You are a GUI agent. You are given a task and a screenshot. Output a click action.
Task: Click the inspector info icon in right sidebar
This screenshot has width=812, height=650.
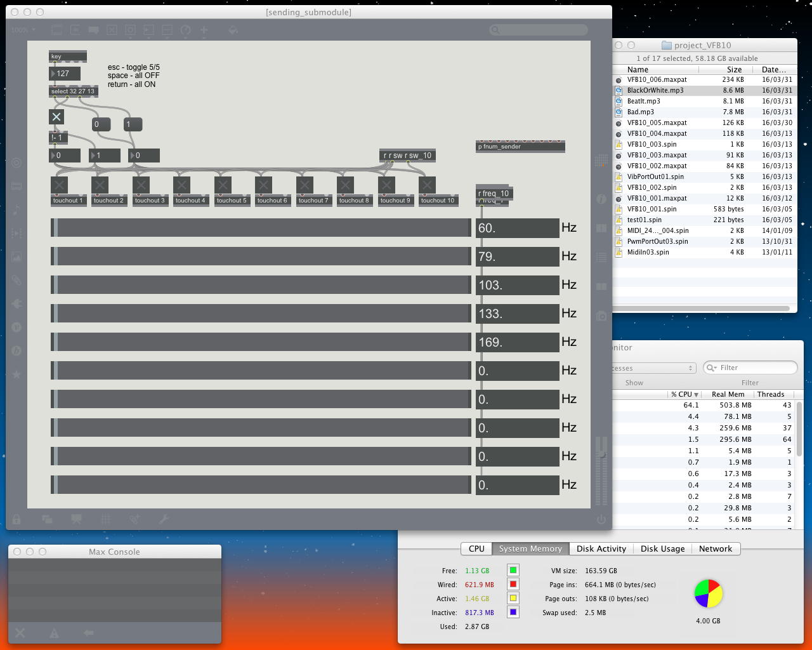[601, 199]
